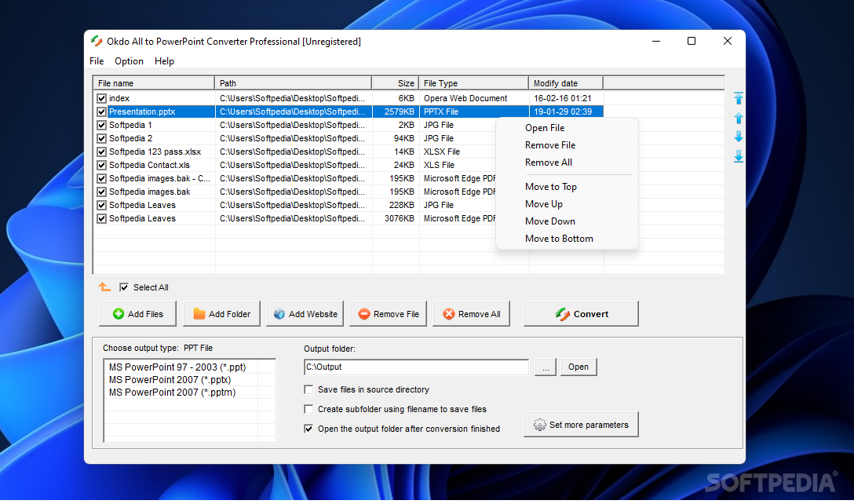
Task: Click the orange up-level arrow icon
Action: (104, 287)
